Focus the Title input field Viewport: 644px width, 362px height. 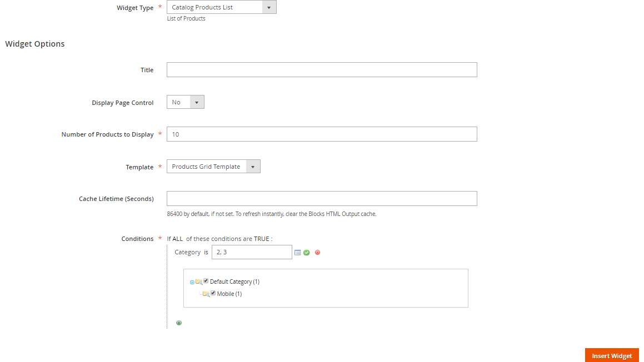[322, 70]
